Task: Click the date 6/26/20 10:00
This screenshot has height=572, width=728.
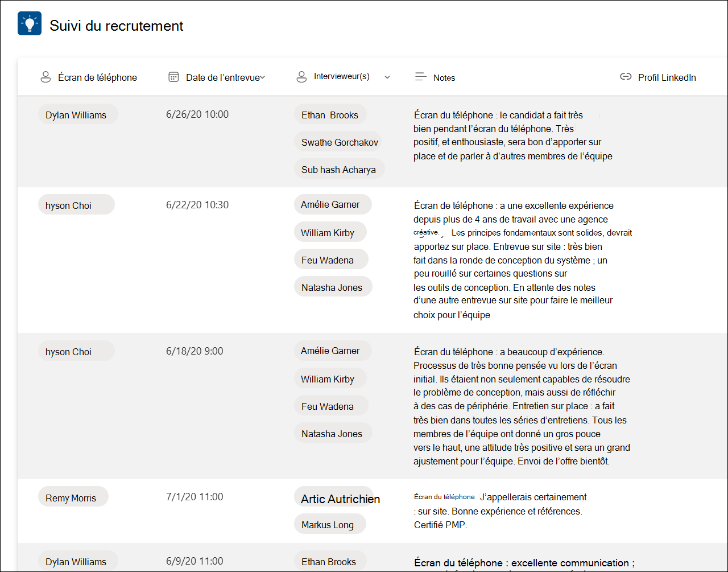Action: pos(197,114)
